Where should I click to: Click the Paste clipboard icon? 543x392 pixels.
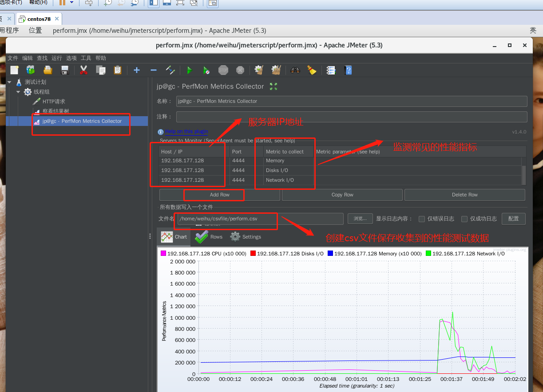(118, 70)
